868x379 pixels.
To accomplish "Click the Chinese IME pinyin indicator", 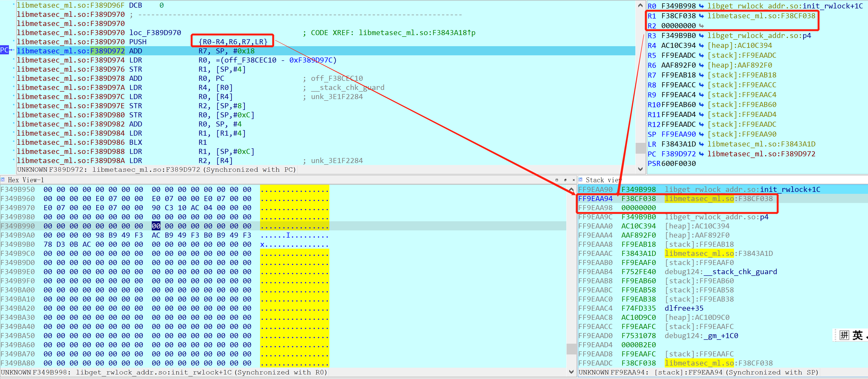I will click(844, 335).
